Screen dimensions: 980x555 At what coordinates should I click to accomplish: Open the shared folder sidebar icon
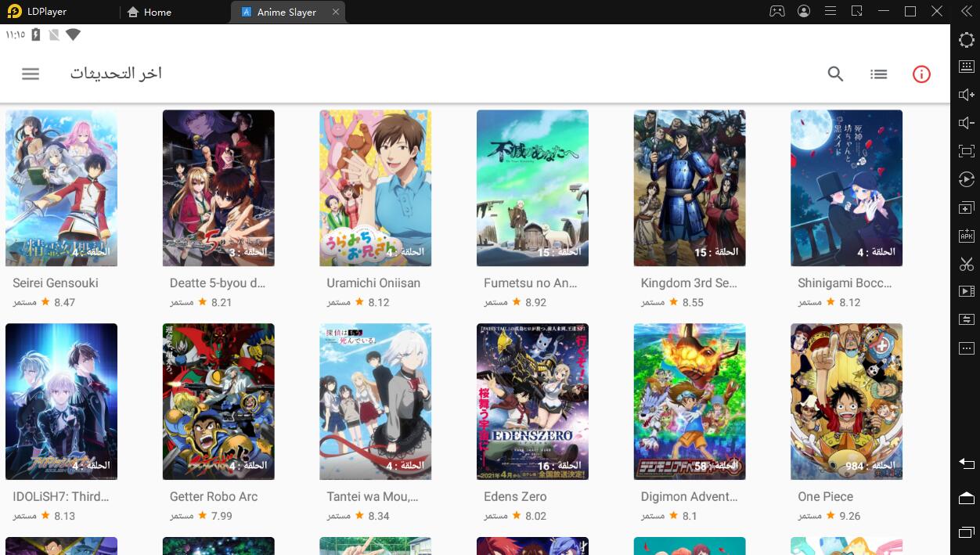[x=966, y=319]
